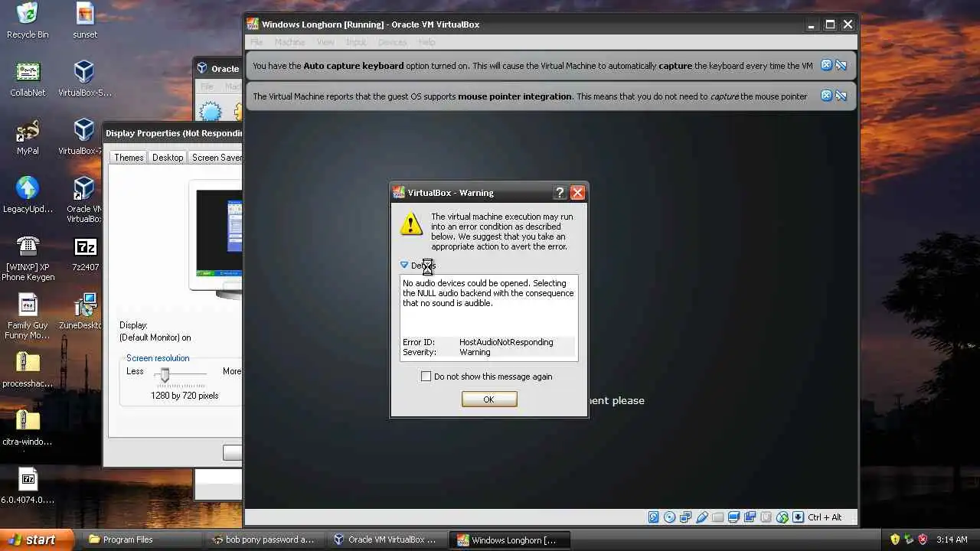The height and width of the screenshot is (551, 980).
Task: Click the red shield security tray icon
Action: 923,540
